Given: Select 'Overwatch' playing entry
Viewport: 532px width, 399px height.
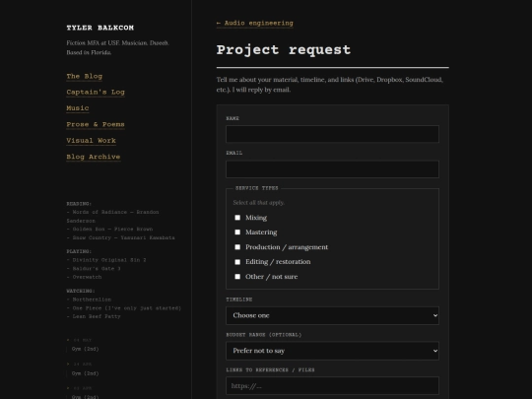Looking at the screenshot, I should (84, 277).
